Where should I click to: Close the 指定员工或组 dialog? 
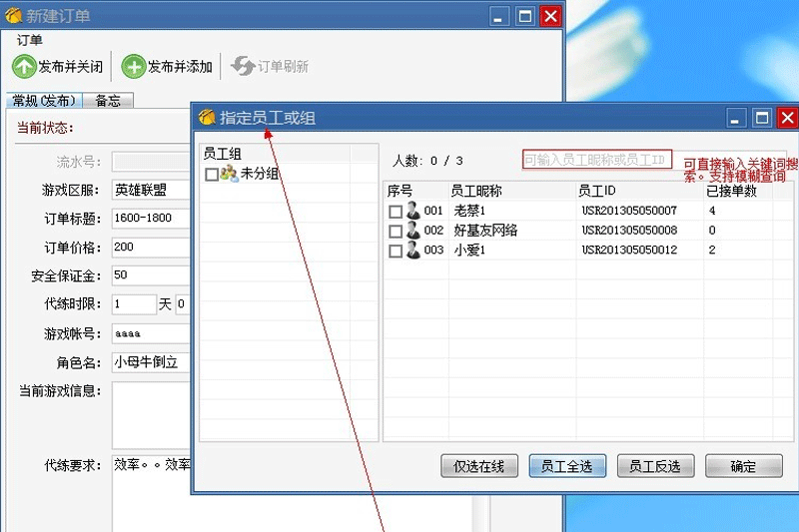point(788,118)
